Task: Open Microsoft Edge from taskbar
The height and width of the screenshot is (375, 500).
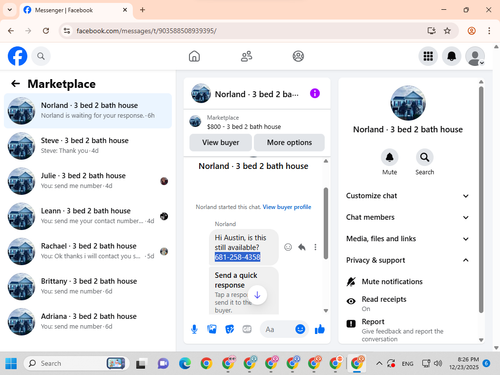Action: [185, 363]
